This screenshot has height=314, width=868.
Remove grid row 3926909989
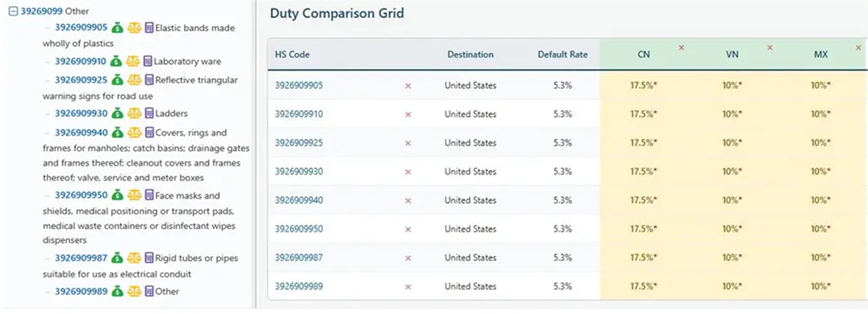click(408, 286)
